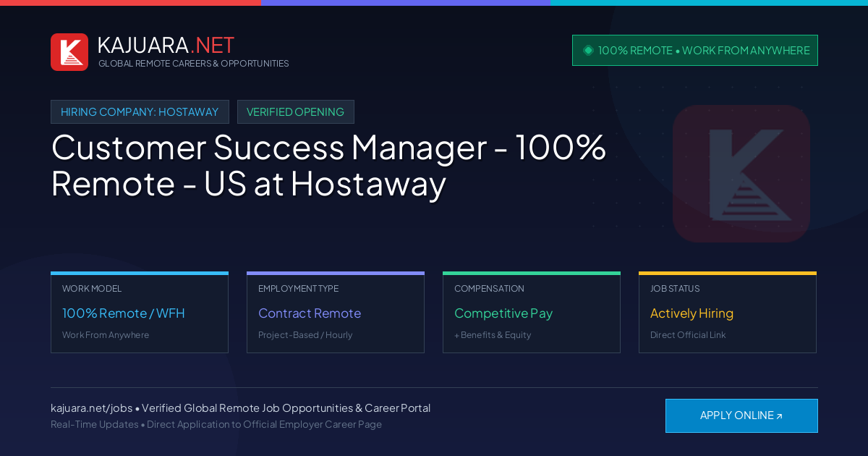Click the 'Competitive Pay' value
Screen dimensions: 868x456
tap(503, 313)
